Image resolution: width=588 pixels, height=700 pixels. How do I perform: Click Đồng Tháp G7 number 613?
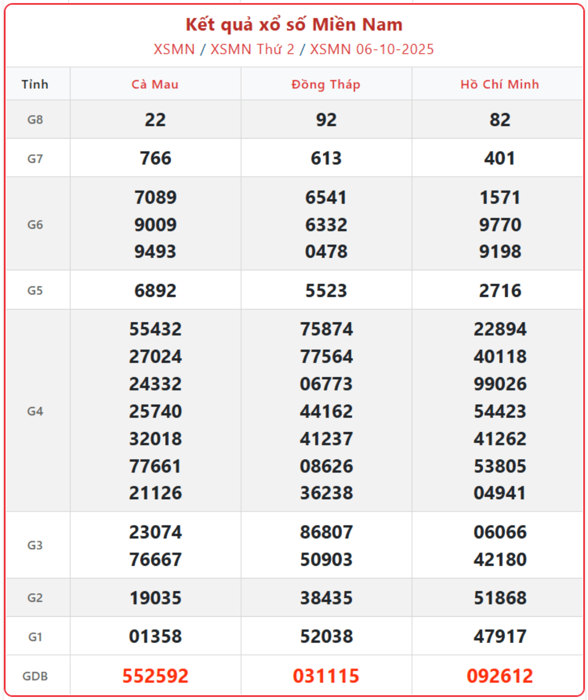[x=326, y=158]
